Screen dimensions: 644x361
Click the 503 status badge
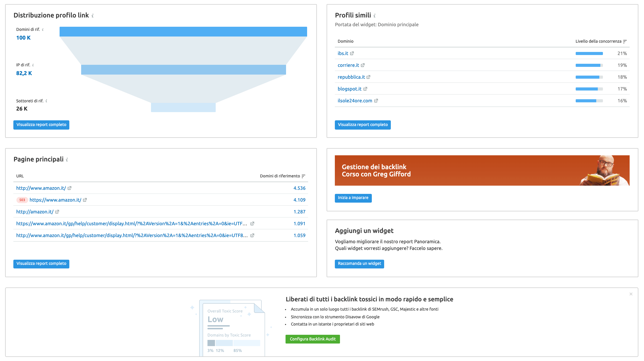pos(22,200)
